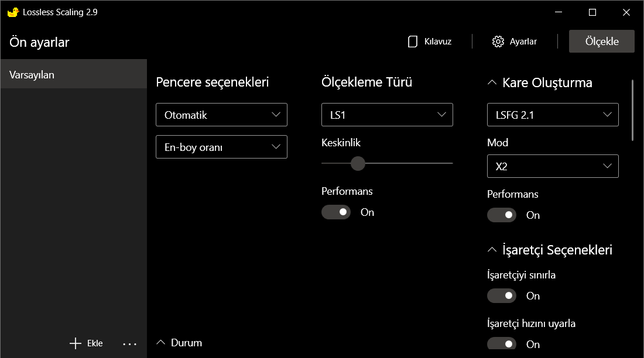Disable İşaretçiyi sınırla toggle
The width and height of the screenshot is (644, 358).
coord(502,296)
